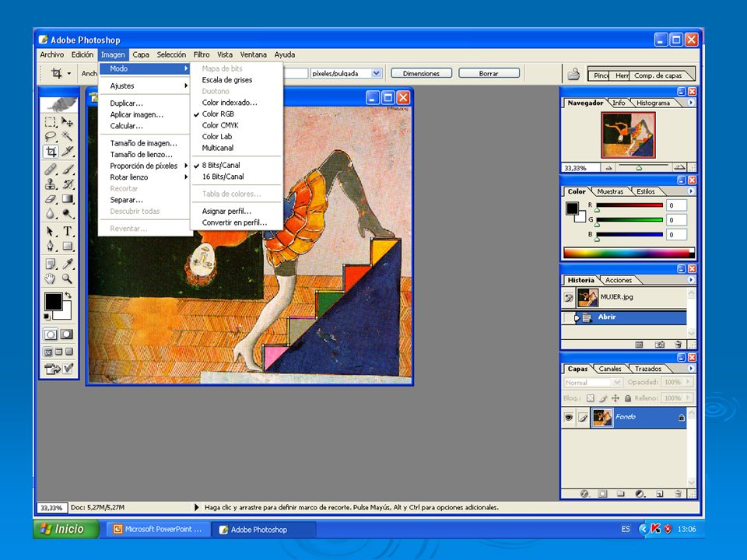Switch to the Histograma tab

click(653, 103)
